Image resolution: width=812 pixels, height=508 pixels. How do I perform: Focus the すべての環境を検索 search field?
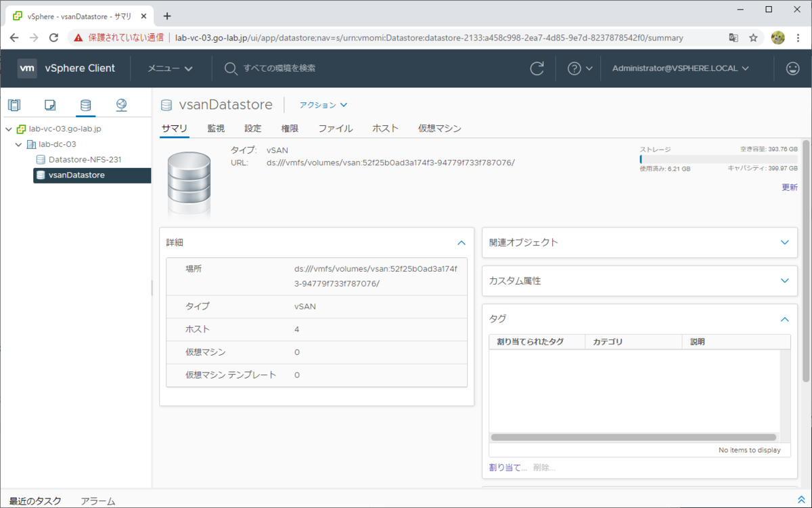[279, 68]
